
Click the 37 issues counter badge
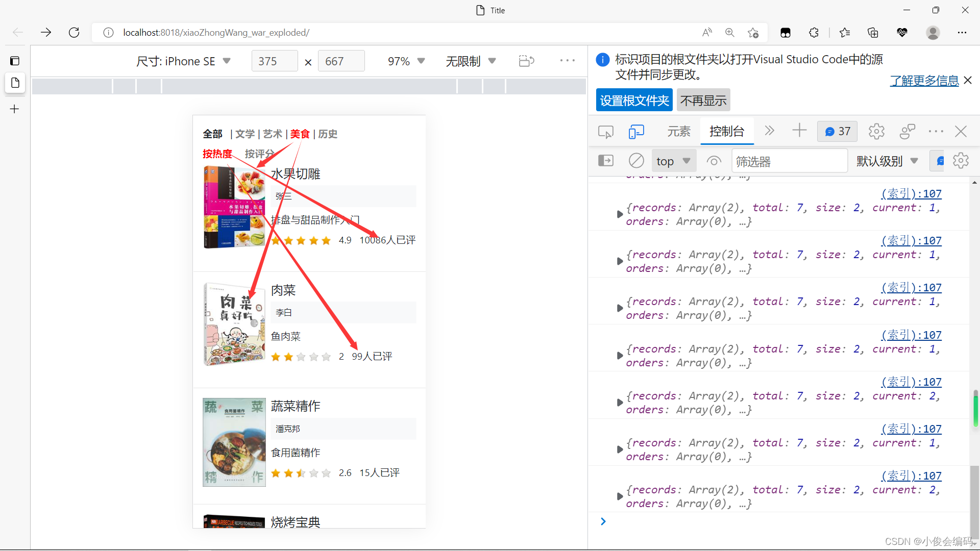pyautogui.click(x=838, y=132)
